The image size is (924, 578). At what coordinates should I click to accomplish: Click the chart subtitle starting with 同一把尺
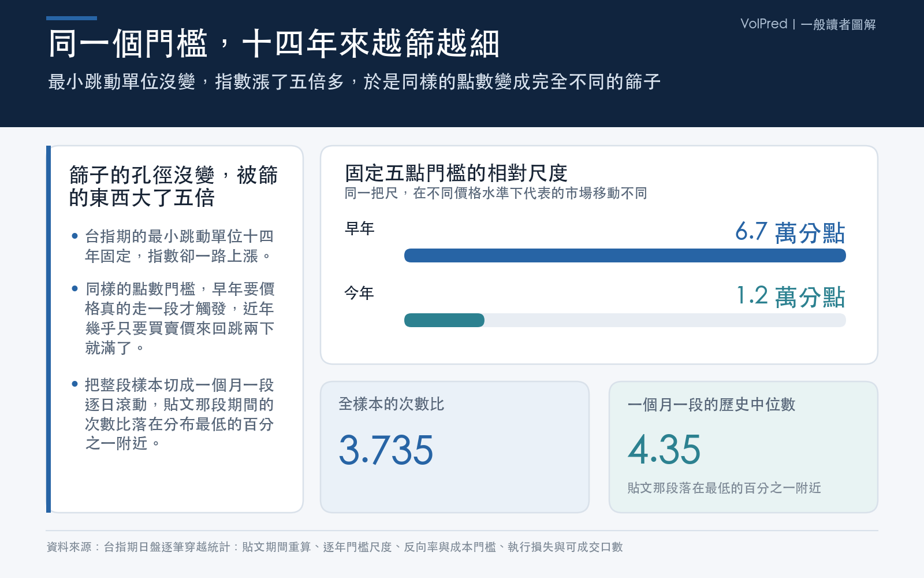495,193
